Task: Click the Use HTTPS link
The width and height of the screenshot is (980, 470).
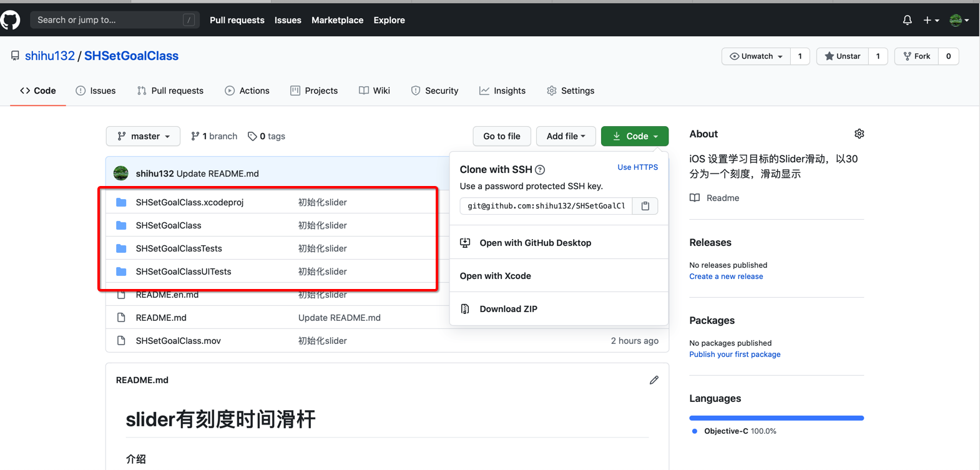Action: point(637,167)
